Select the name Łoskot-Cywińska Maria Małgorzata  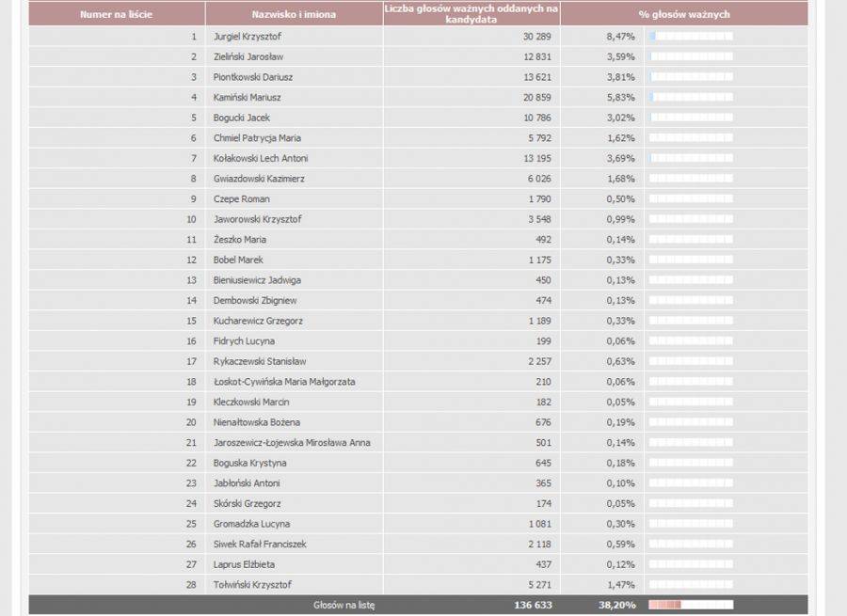click(x=284, y=382)
